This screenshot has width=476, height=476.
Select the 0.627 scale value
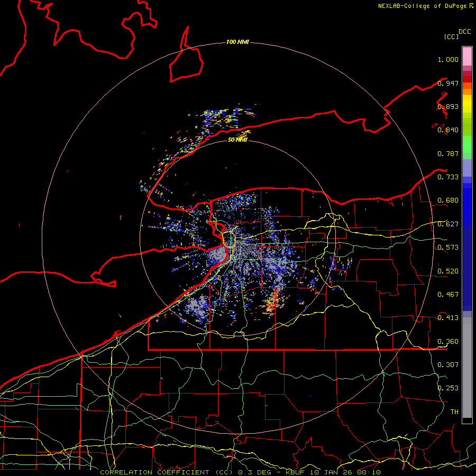point(448,224)
